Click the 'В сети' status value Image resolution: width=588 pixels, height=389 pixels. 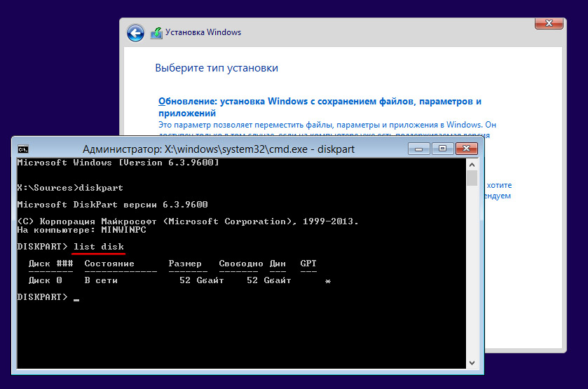101,280
